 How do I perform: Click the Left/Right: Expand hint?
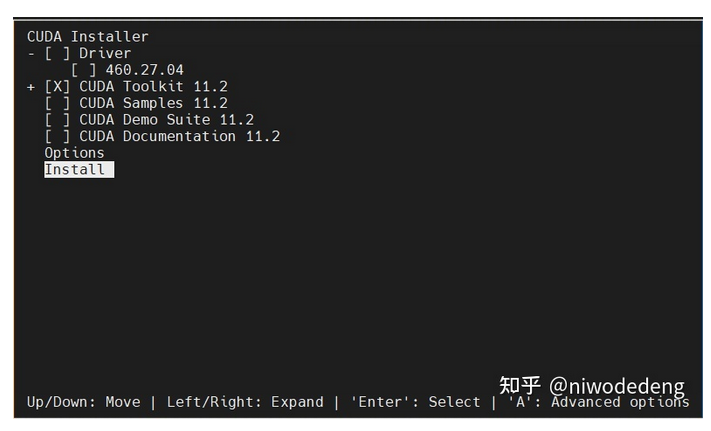pos(245,402)
